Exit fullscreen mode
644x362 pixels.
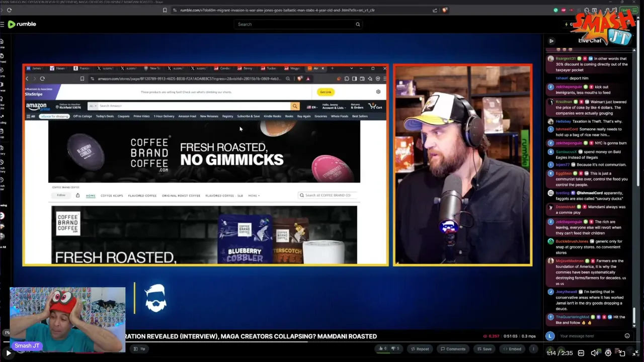[635, 353]
